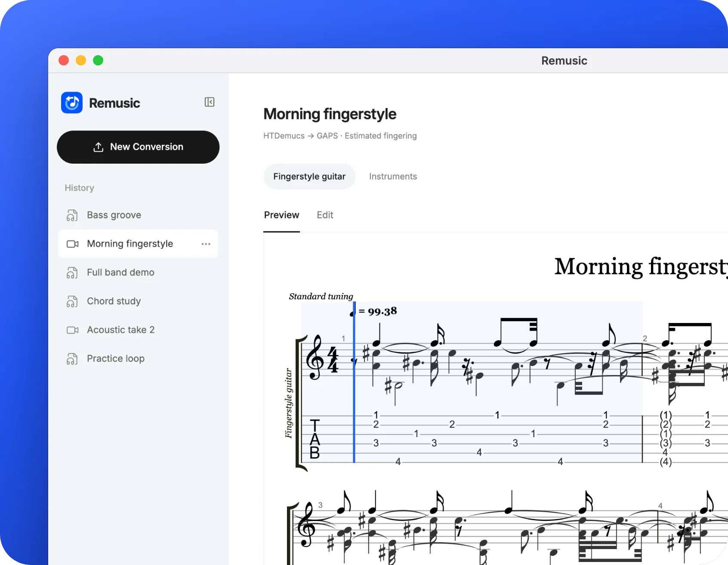
Task: Click the treble clef in the first system
Action: pos(315,358)
